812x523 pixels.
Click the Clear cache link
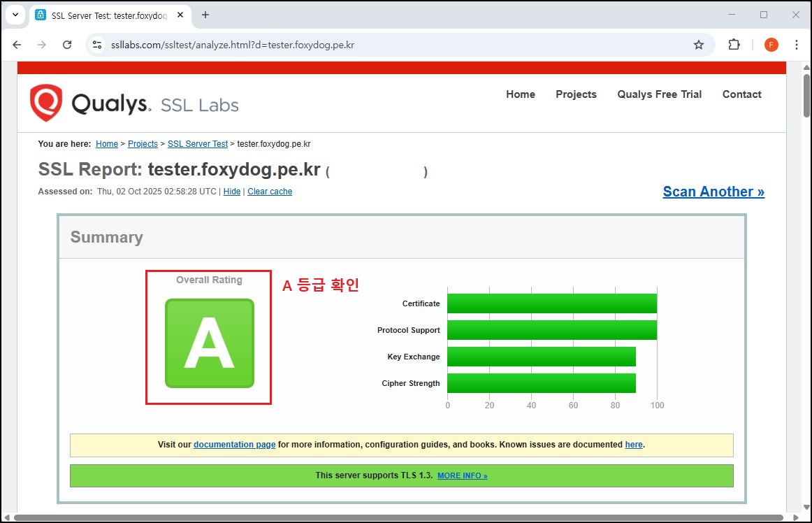click(x=269, y=192)
